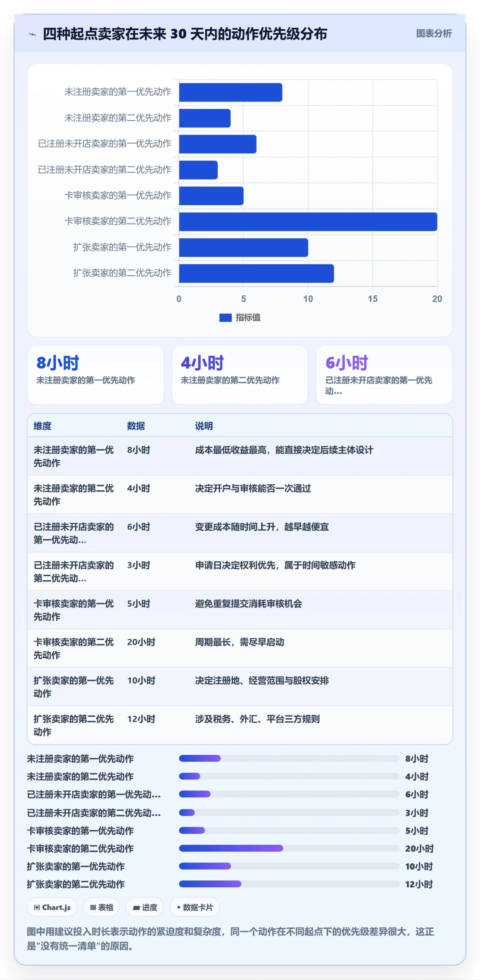Click chart axis label 扩张卖家的第一优先动作
This screenshot has height=980, width=480.
point(122,247)
